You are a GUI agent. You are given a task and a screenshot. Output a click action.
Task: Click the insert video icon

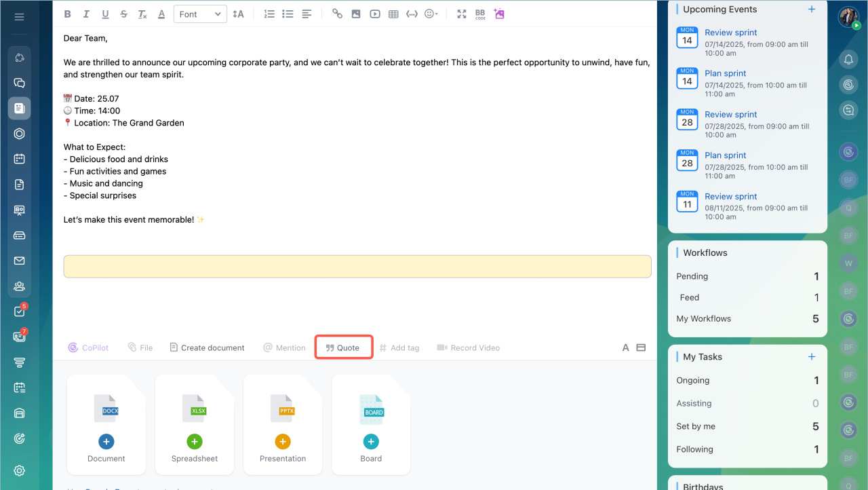pos(375,14)
